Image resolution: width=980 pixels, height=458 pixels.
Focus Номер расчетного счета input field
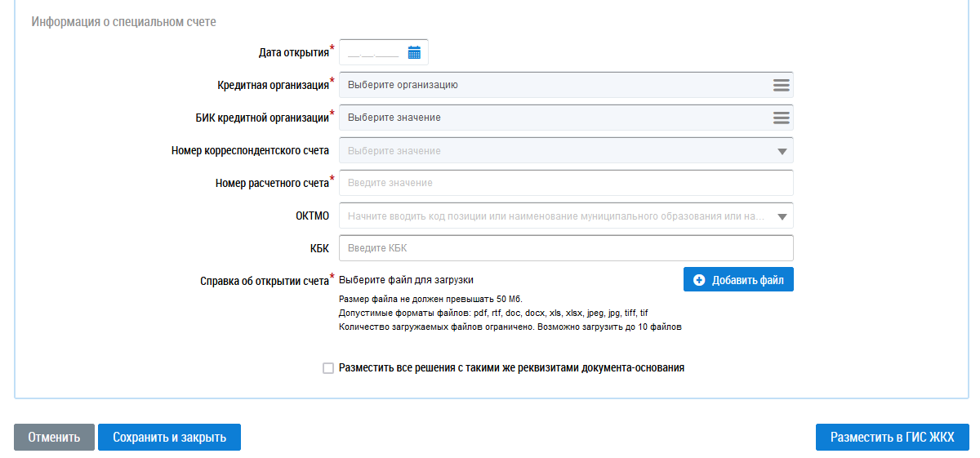(565, 183)
